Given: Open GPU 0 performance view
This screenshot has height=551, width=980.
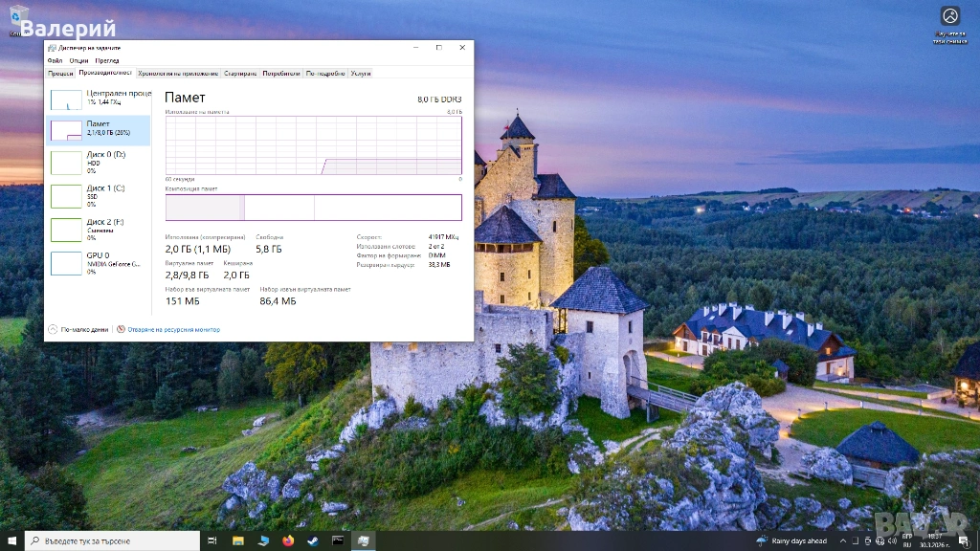Looking at the screenshot, I should click(x=98, y=263).
